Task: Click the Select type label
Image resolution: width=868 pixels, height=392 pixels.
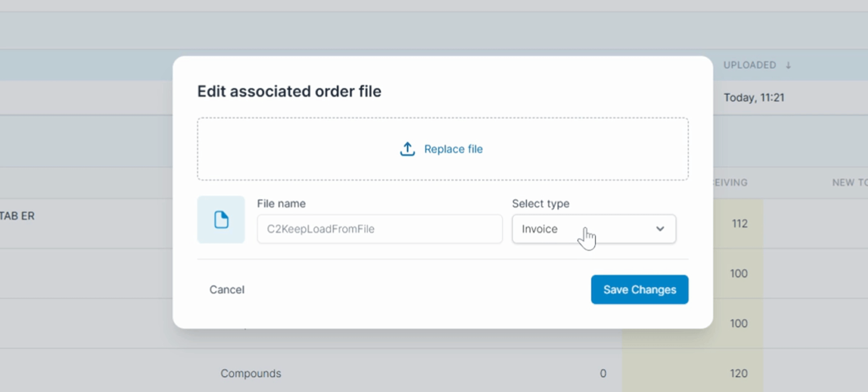Action: [x=541, y=204]
